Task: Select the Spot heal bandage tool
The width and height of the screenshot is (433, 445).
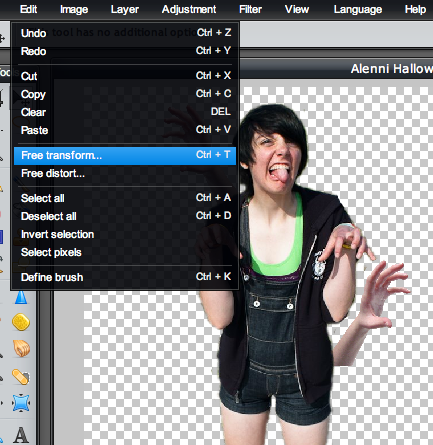Action: pyautogui.click(x=21, y=377)
